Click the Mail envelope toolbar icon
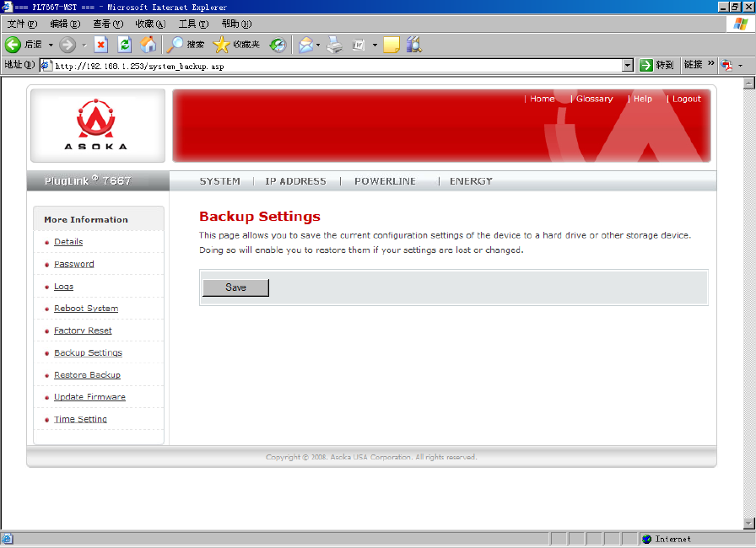The width and height of the screenshot is (756, 548). pos(305,45)
